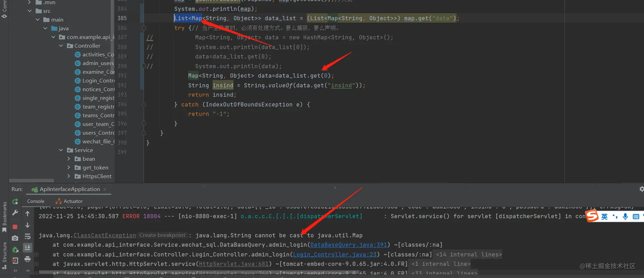Expand the .mvn folder
644x278 pixels.
click(x=30, y=2)
